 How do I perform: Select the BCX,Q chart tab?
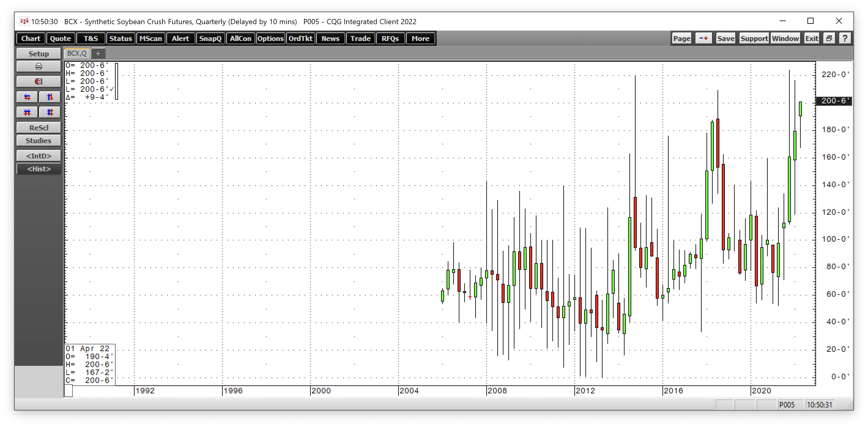77,53
